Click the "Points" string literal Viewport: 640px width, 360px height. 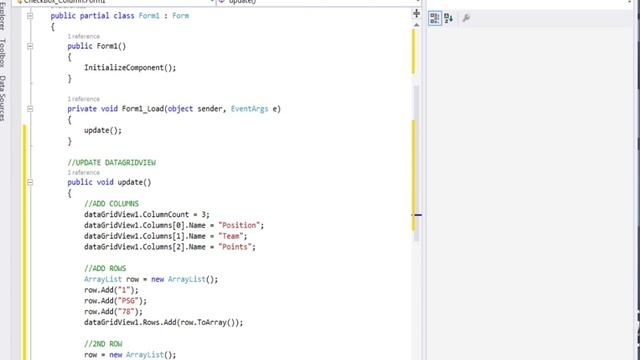pyautogui.click(x=235, y=247)
